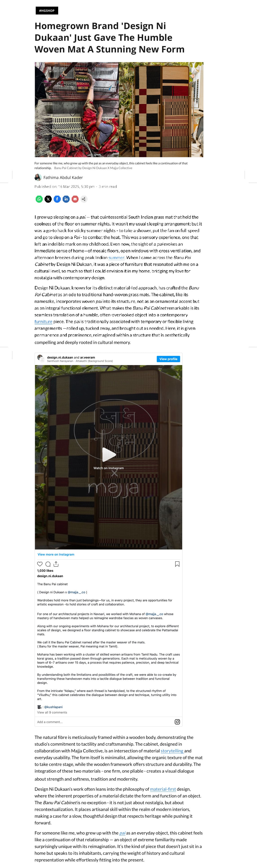Open the #HGSHOP category tag

click(x=47, y=11)
